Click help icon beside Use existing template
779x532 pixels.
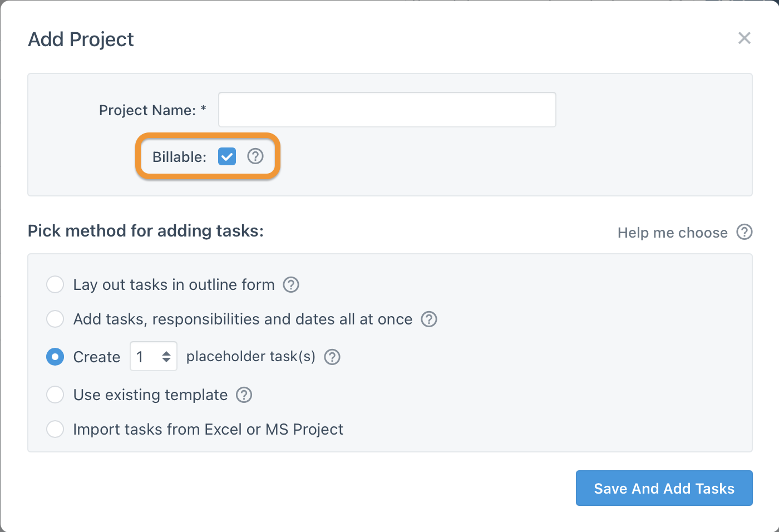click(244, 395)
